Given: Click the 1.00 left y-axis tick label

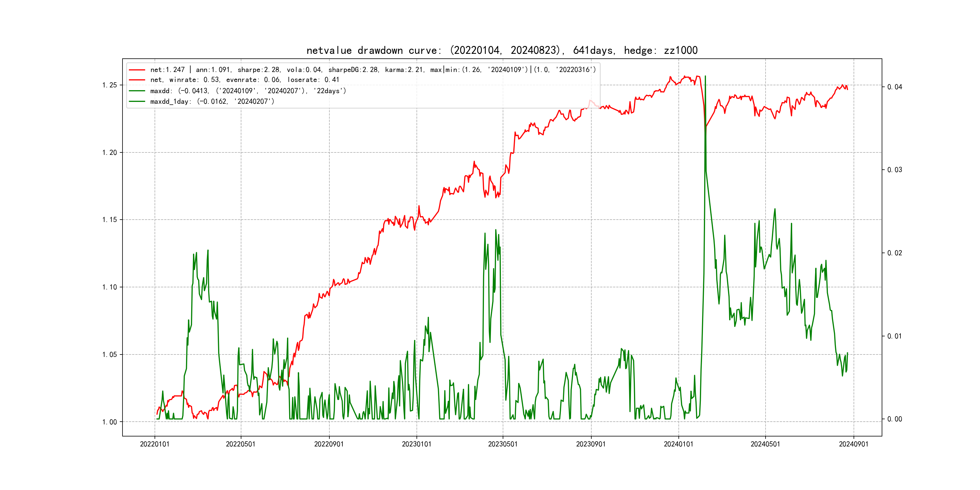Looking at the screenshot, I should pyautogui.click(x=109, y=422).
